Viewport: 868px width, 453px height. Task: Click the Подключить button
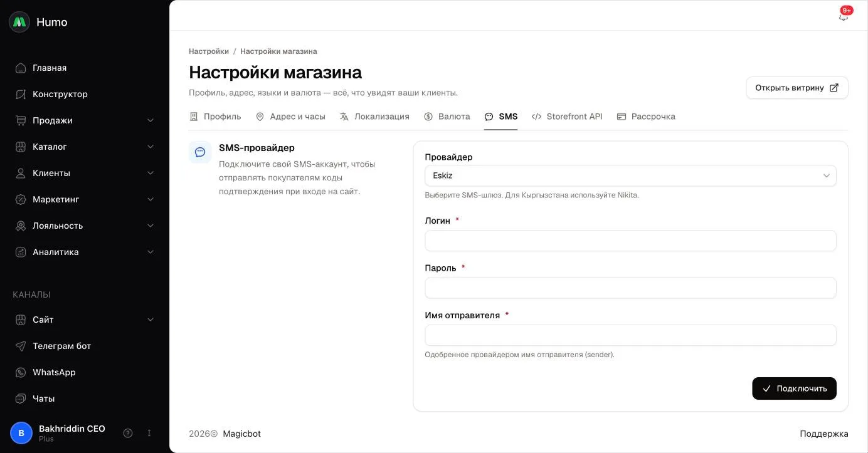tap(794, 388)
